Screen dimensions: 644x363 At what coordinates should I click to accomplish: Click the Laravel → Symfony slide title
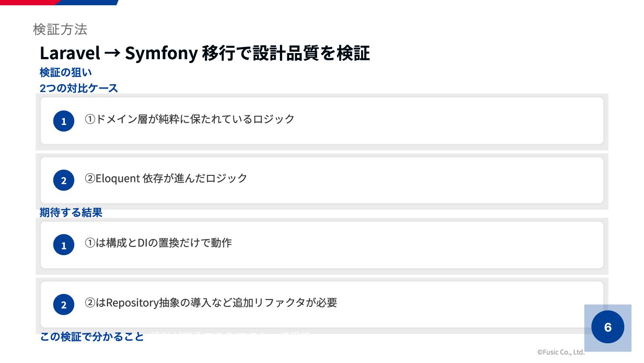[x=205, y=53]
